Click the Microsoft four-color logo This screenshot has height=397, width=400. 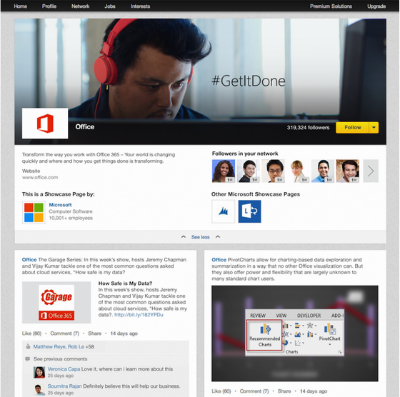pos(34,212)
